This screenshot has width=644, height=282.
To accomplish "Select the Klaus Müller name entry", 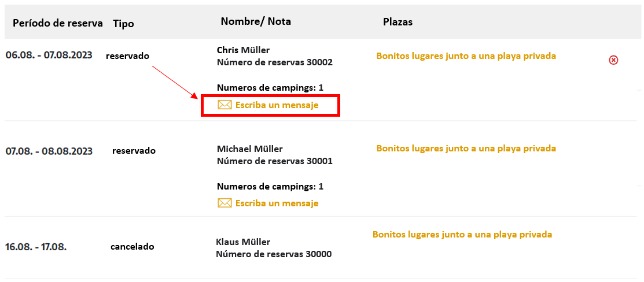I will [x=243, y=242].
